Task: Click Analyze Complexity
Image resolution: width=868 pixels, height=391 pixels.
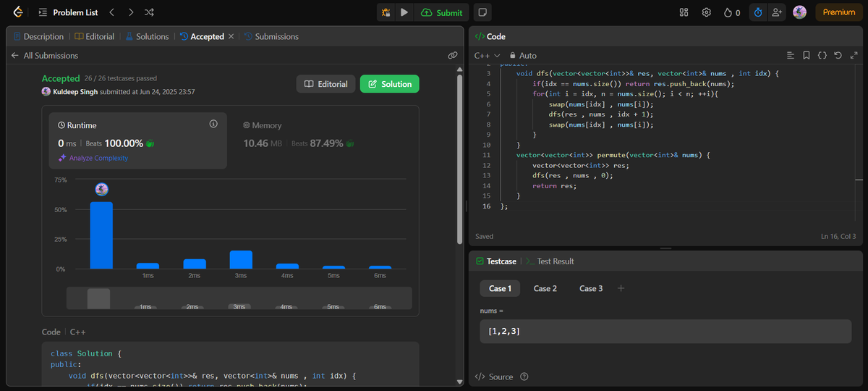Action: click(x=93, y=158)
